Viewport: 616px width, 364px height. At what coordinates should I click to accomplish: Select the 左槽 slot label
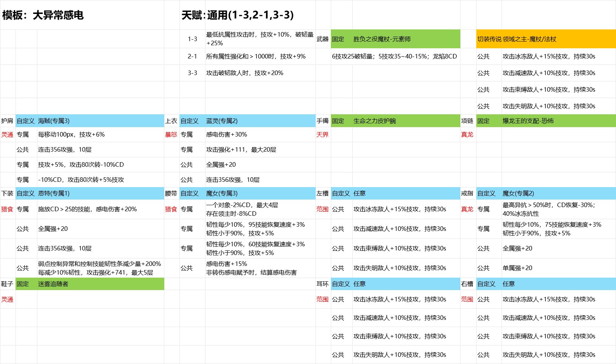coord(323,193)
